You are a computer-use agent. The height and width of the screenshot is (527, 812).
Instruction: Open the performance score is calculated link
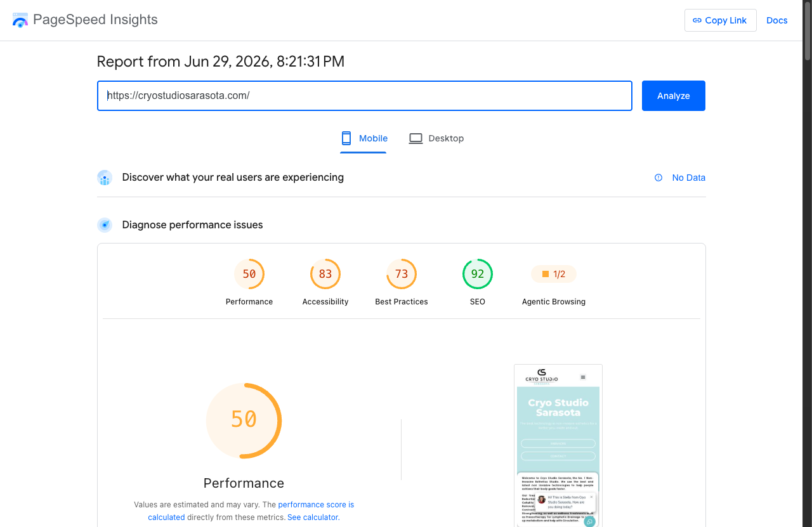pyautogui.click(x=251, y=511)
